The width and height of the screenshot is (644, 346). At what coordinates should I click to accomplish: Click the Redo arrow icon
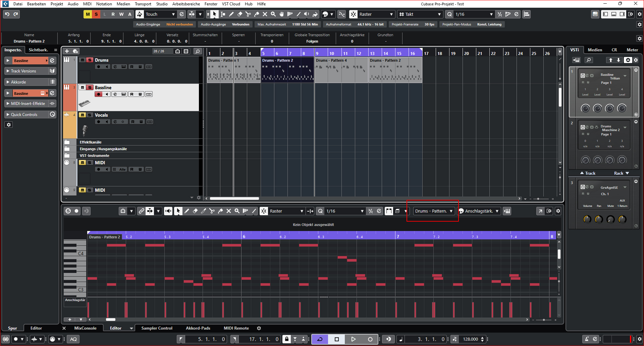pyautogui.click(x=16, y=14)
